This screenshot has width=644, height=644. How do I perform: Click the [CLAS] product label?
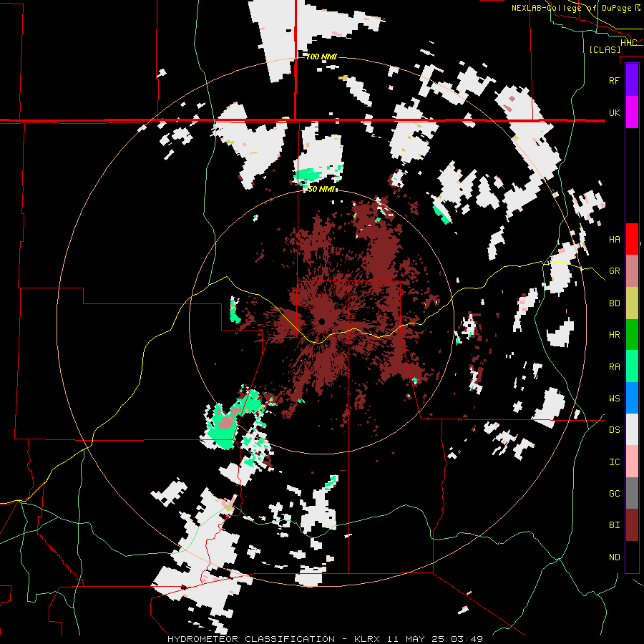click(x=605, y=49)
